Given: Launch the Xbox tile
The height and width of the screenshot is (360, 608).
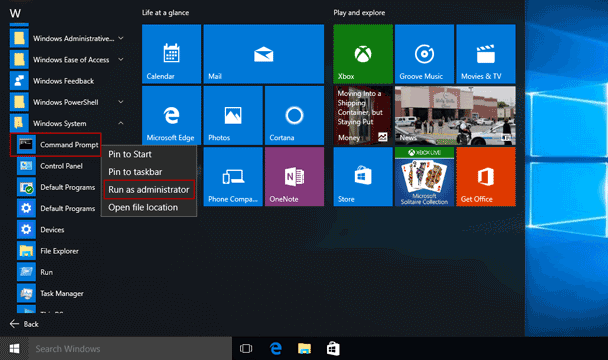Looking at the screenshot, I should coord(363,54).
